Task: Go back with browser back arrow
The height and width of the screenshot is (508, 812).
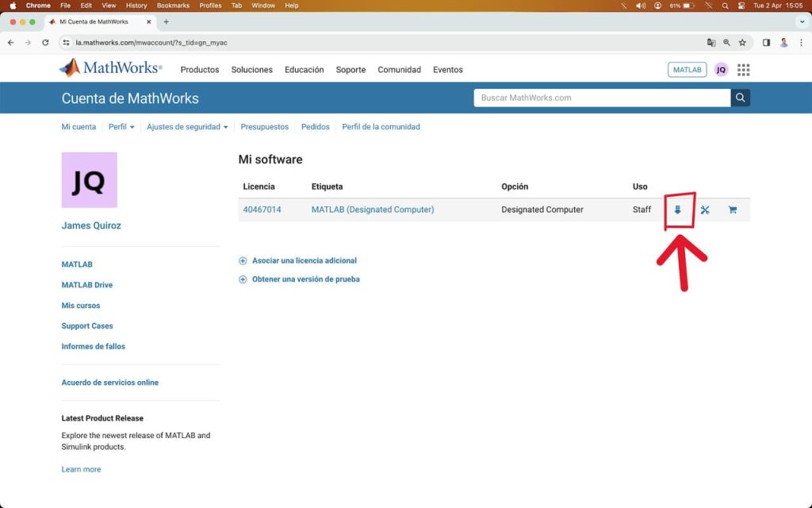Action: pyautogui.click(x=11, y=43)
